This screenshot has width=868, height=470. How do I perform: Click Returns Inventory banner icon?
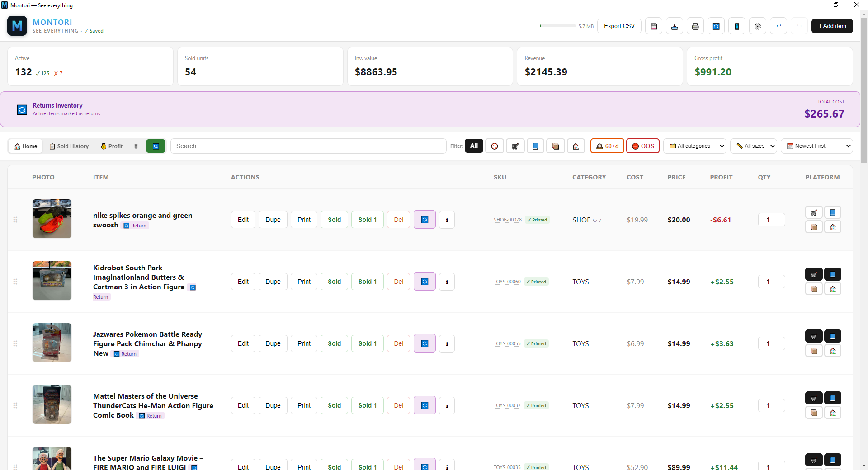pyautogui.click(x=22, y=110)
